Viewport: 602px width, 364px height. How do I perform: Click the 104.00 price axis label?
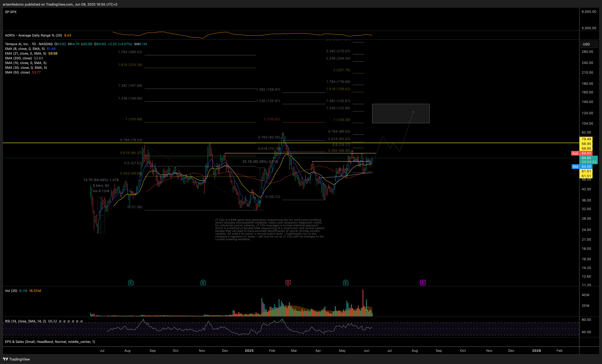pos(587,123)
